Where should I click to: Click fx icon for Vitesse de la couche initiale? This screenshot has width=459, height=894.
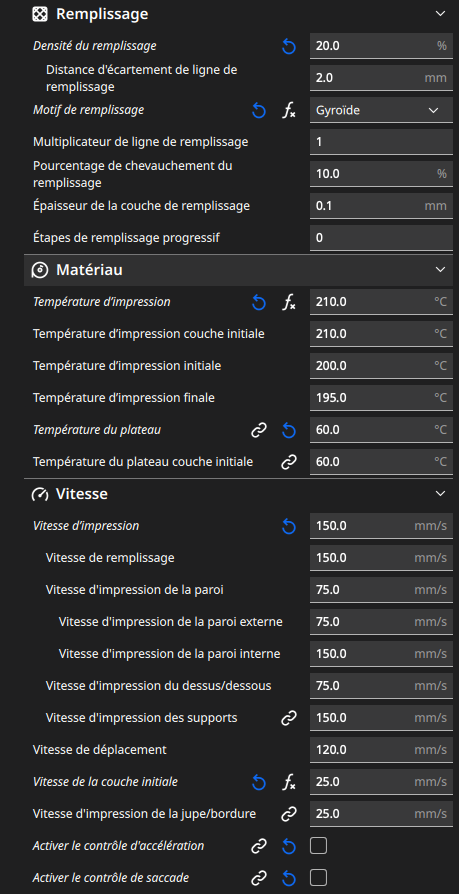tap(289, 782)
